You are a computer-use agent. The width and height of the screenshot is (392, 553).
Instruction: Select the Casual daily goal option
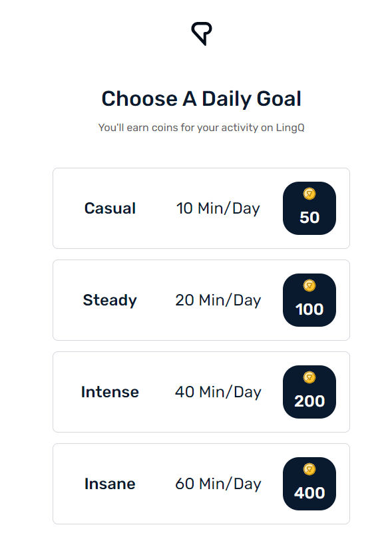point(201,208)
